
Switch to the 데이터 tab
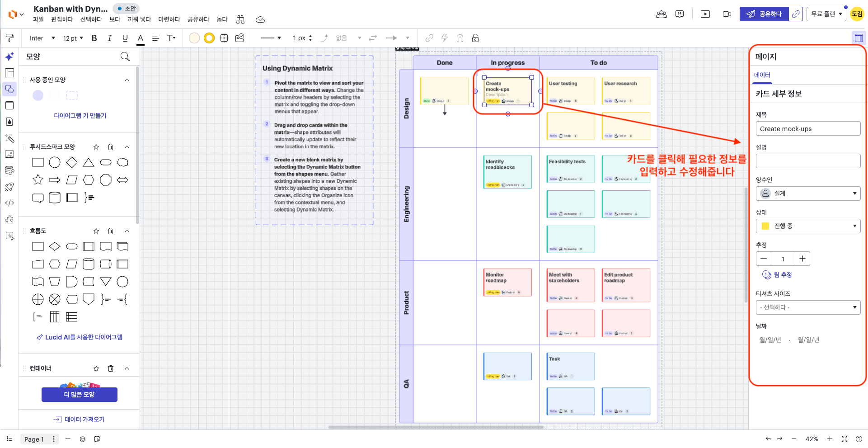pyautogui.click(x=762, y=75)
